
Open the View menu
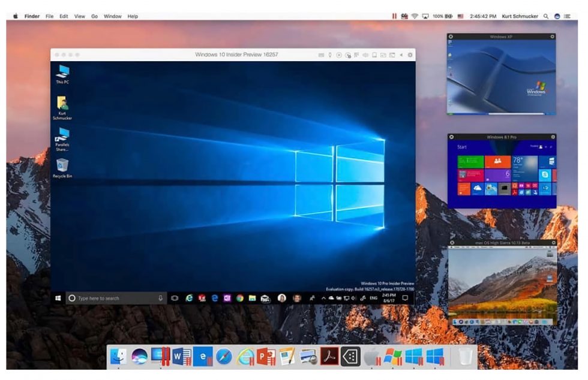(x=79, y=16)
